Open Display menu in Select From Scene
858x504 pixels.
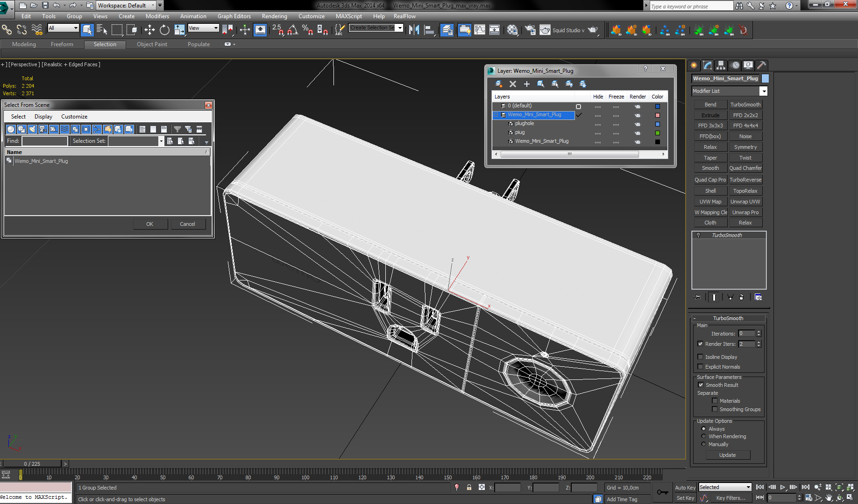(43, 117)
